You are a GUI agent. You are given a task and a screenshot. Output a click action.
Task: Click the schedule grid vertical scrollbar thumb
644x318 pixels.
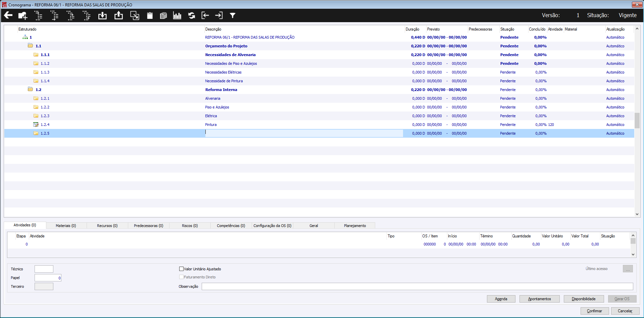coord(637,121)
